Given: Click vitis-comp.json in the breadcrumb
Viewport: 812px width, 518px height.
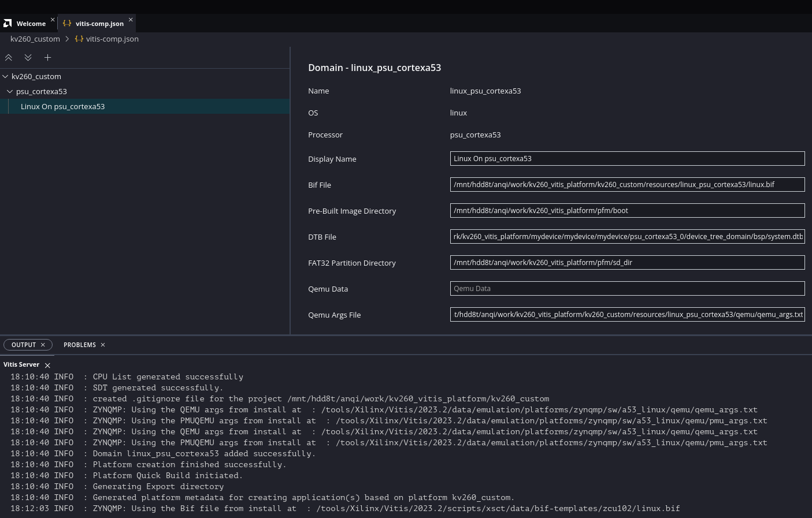Looking at the screenshot, I should coord(112,39).
